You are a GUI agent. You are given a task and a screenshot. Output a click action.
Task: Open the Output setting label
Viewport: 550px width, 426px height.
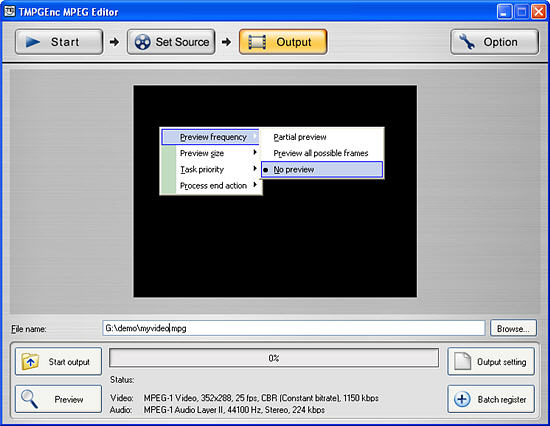tap(502, 362)
